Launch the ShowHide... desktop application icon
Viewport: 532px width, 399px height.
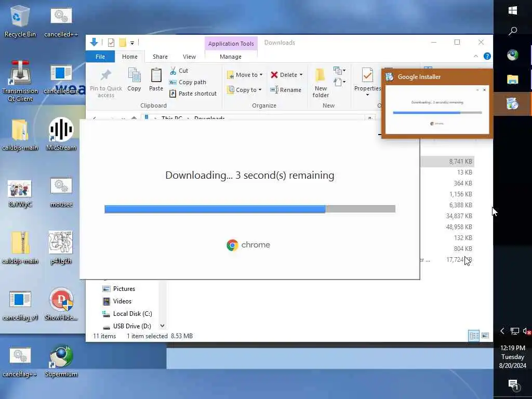point(61,304)
